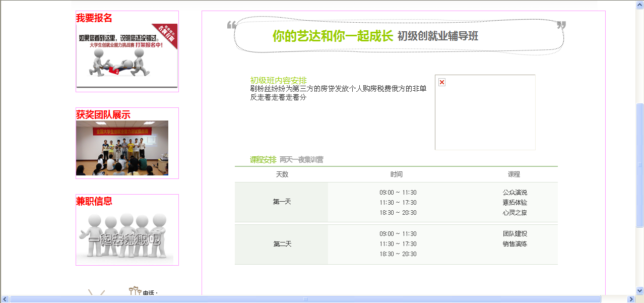Click the 我要报名 heading link
The width and height of the screenshot is (644, 303).
click(94, 18)
